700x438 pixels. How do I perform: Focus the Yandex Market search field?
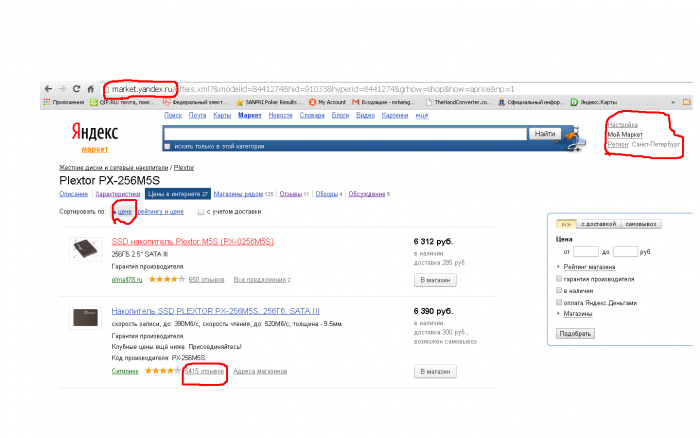pyautogui.click(x=346, y=133)
